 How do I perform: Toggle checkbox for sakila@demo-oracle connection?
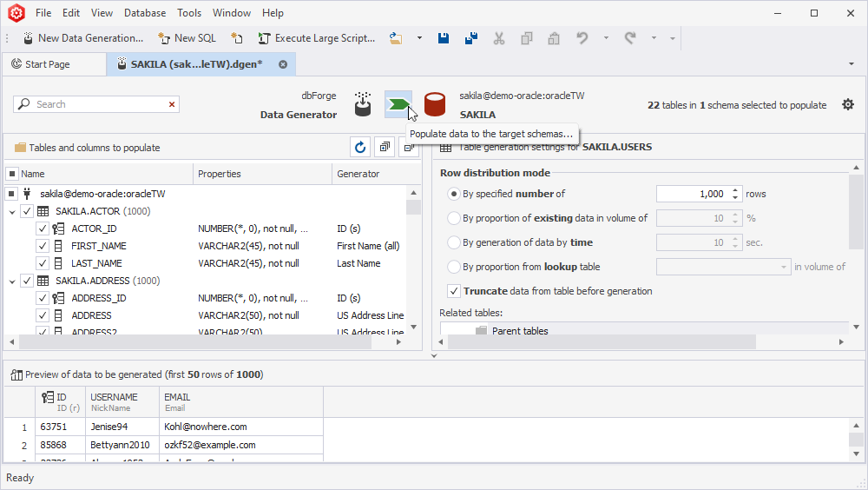[11, 194]
